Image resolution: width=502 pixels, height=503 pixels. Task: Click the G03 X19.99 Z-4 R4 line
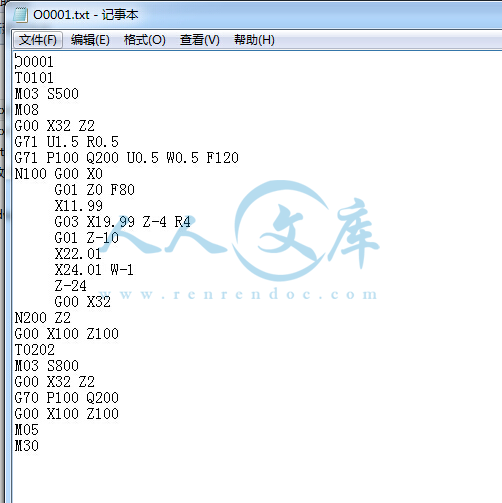(122, 222)
